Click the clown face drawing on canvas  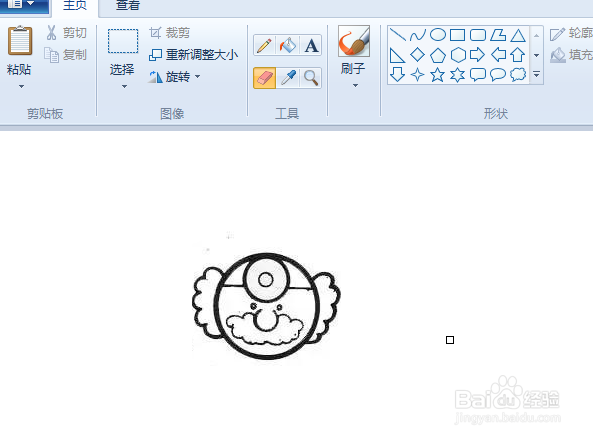click(266, 306)
